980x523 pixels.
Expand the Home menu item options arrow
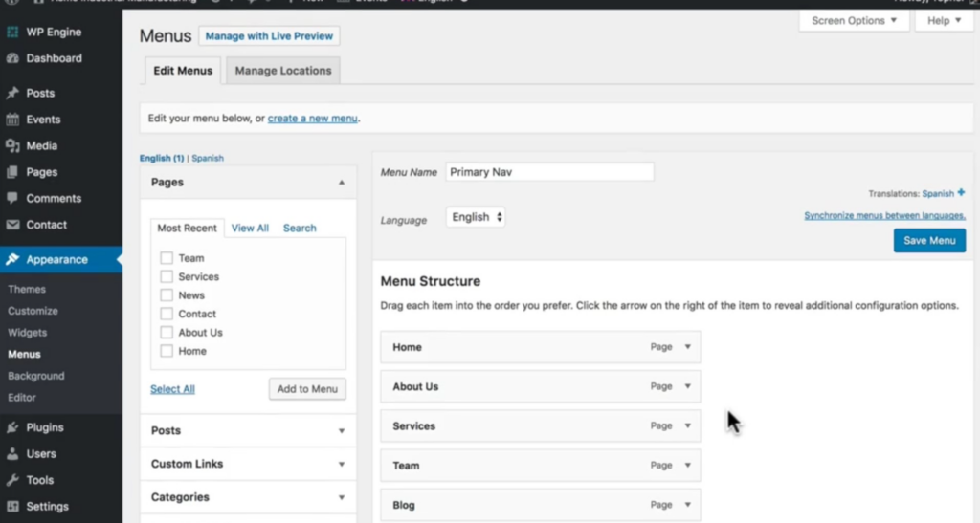tap(687, 347)
